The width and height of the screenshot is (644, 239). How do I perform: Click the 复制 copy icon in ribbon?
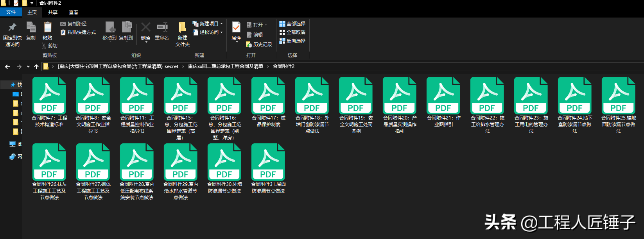[31, 27]
